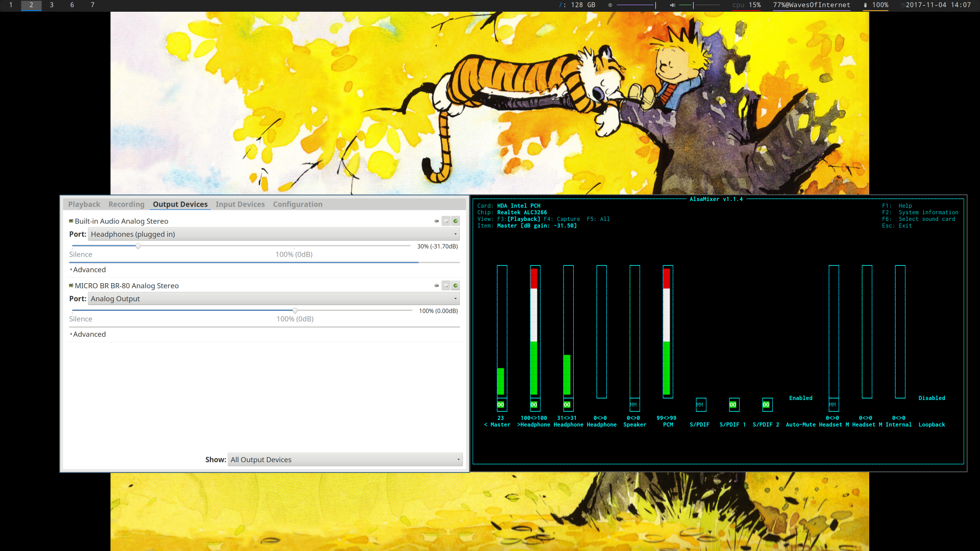Set Built-in Audio Analog Stereo as fallback
The width and height of the screenshot is (980, 551).
[x=456, y=221]
